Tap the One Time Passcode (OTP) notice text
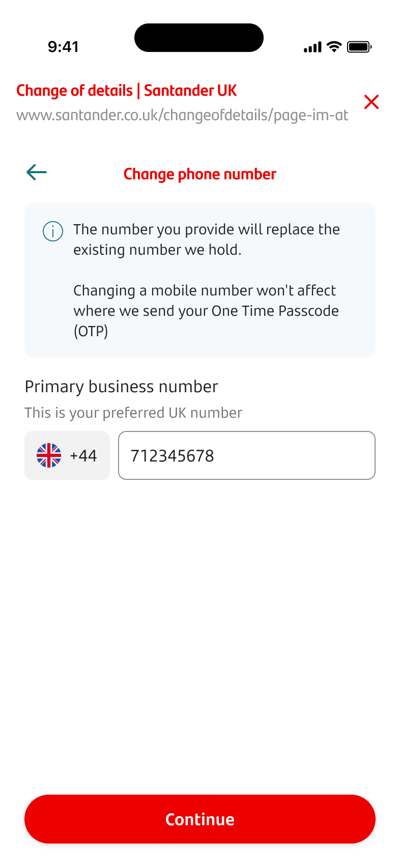400x868 pixels. click(x=206, y=311)
